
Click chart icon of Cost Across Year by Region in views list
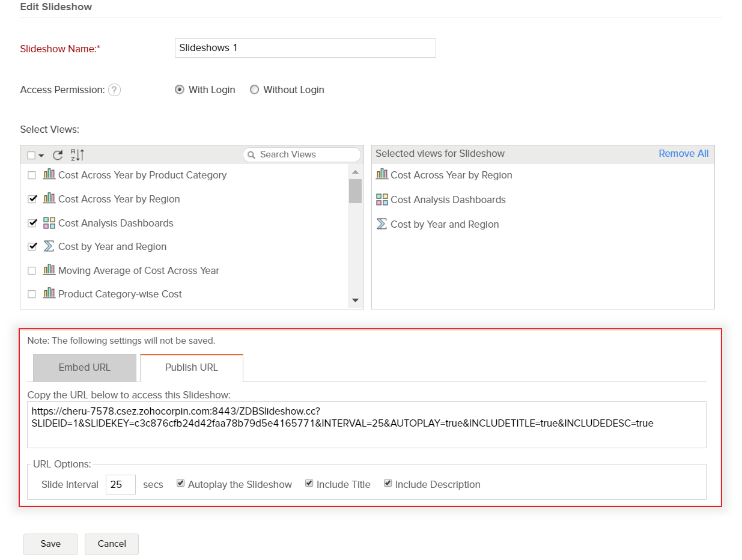[x=49, y=198]
